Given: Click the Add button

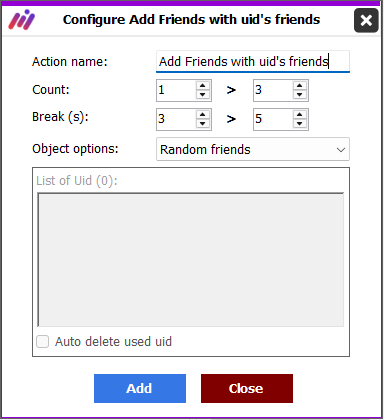Looking at the screenshot, I should point(140,388).
